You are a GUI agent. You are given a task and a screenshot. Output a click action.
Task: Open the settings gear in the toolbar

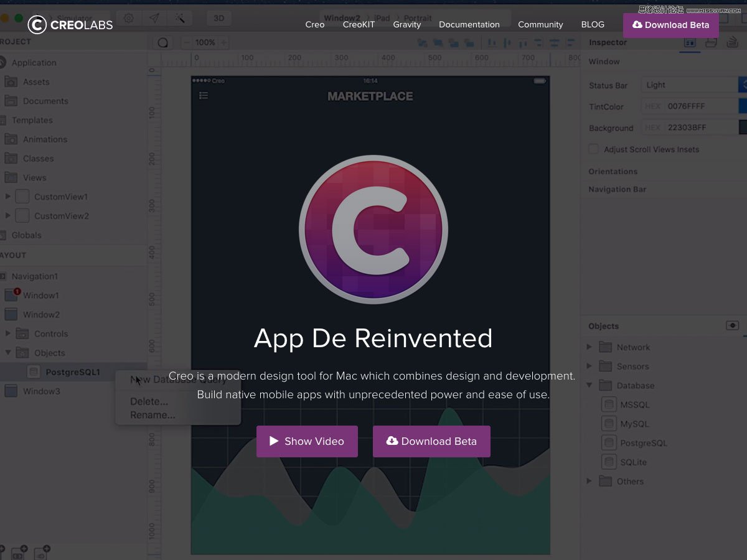click(x=128, y=18)
